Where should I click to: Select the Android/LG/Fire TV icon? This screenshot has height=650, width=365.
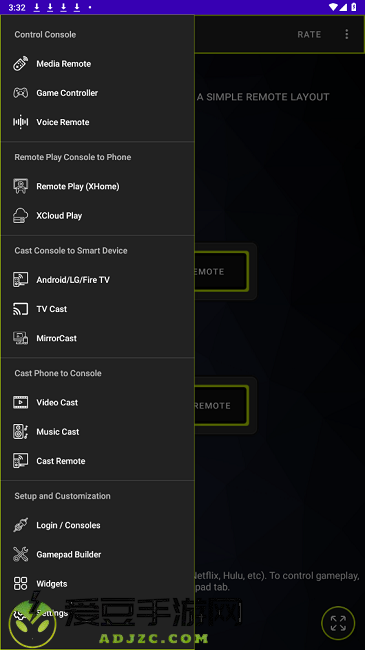[20, 280]
